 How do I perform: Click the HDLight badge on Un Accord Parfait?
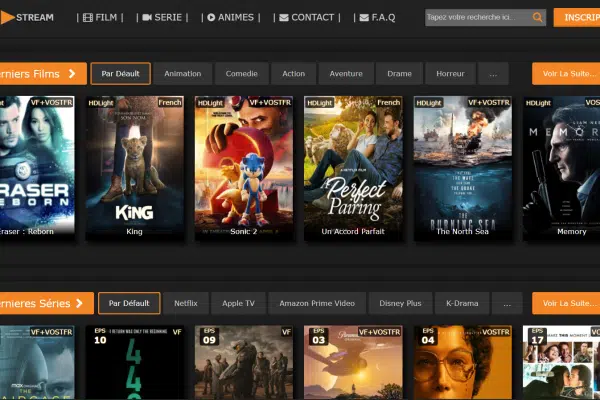320,103
